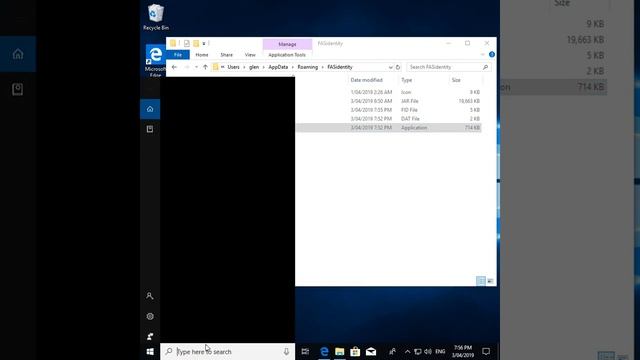Screen dimensions: 640x360
Task: Navigate to Users in the address breadcrumb
Action: tap(233, 67)
